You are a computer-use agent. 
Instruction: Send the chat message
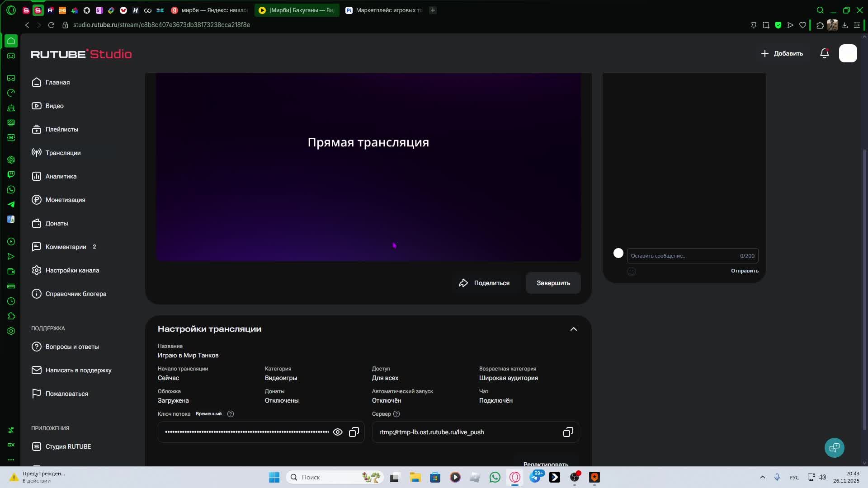pos(744,271)
